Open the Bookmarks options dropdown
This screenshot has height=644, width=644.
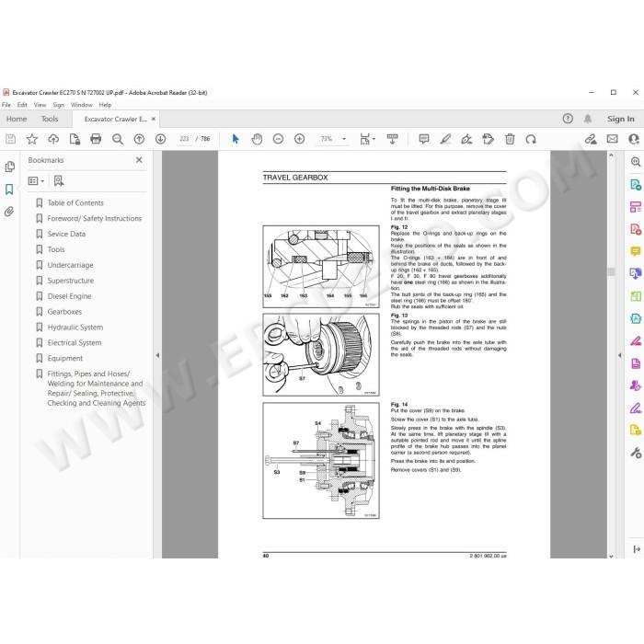coord(36,180)
